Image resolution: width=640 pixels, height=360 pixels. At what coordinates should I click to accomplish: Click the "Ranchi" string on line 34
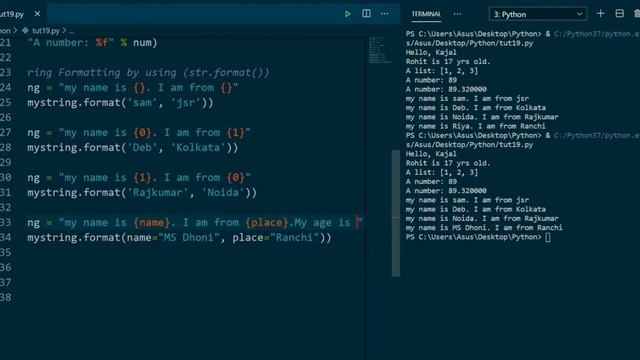294,237
